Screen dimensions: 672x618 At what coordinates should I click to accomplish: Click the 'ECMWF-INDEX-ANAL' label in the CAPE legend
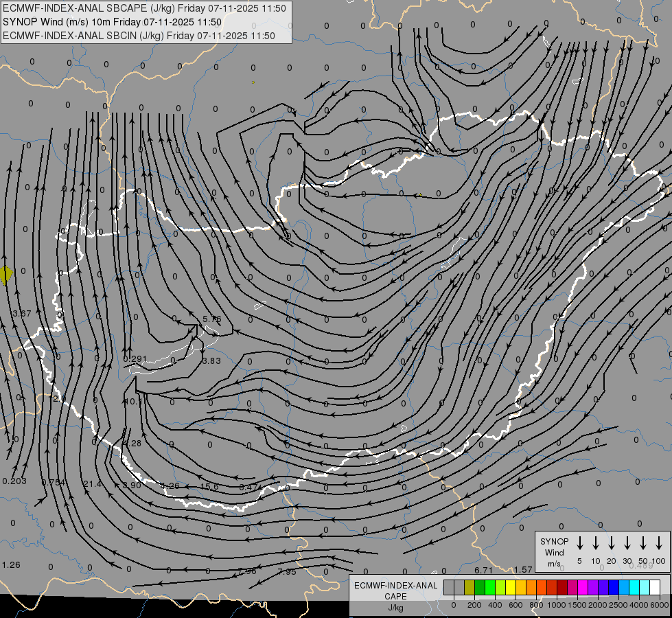[395, 586]
